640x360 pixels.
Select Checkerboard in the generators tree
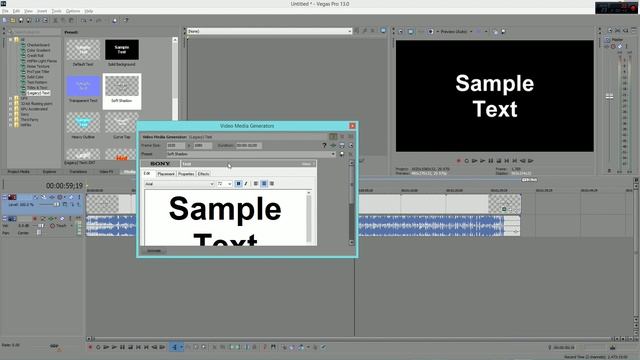(x=38, y=45)
